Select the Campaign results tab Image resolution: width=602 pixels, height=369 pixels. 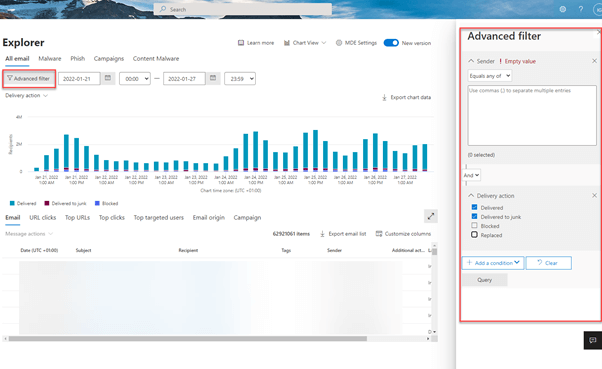point(247,218)
